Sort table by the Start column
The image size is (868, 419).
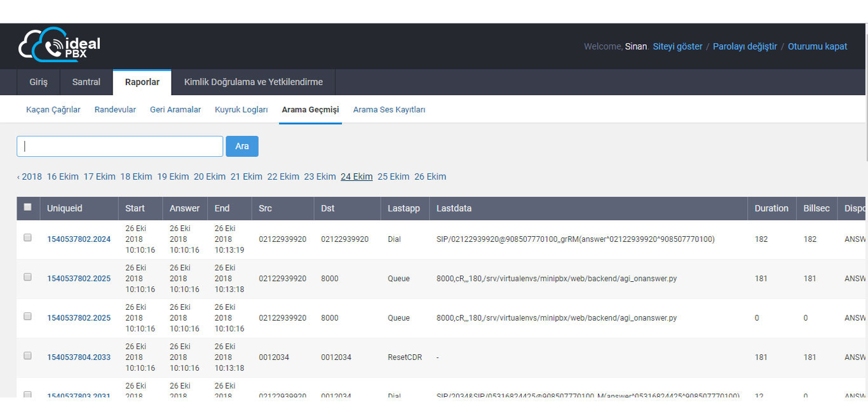tap(135, 208)
